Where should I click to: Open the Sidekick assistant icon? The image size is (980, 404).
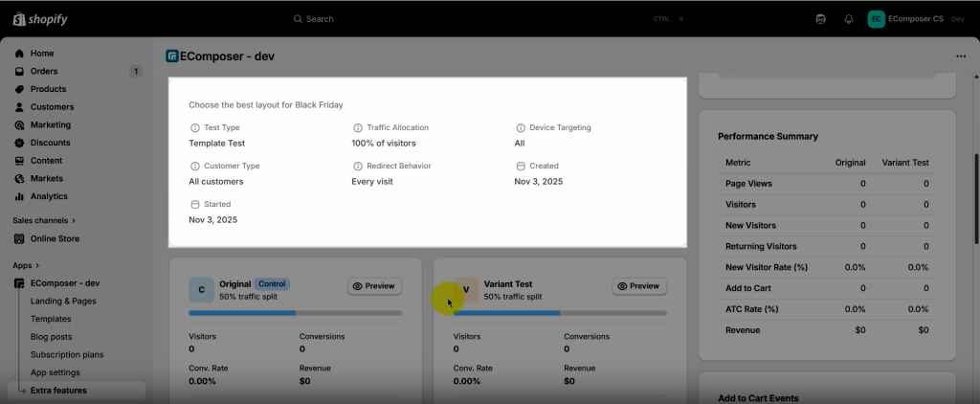(x=820, y=18)
